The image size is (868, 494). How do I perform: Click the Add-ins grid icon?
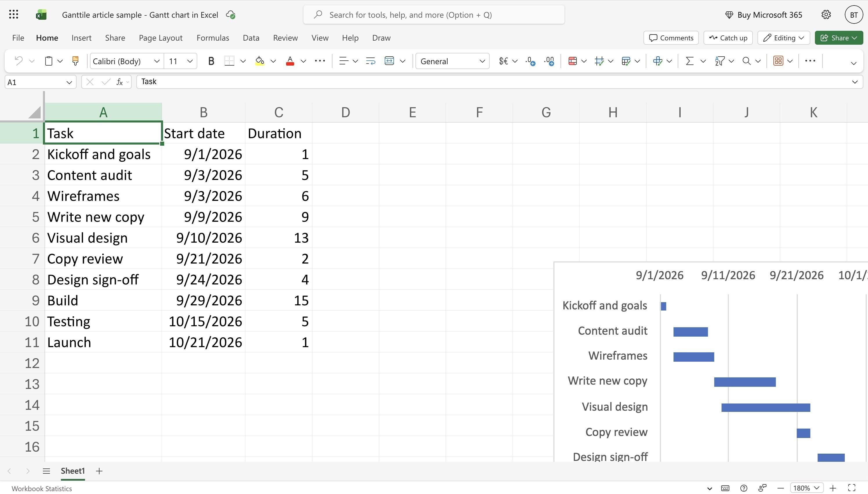[x=778, y=61]
